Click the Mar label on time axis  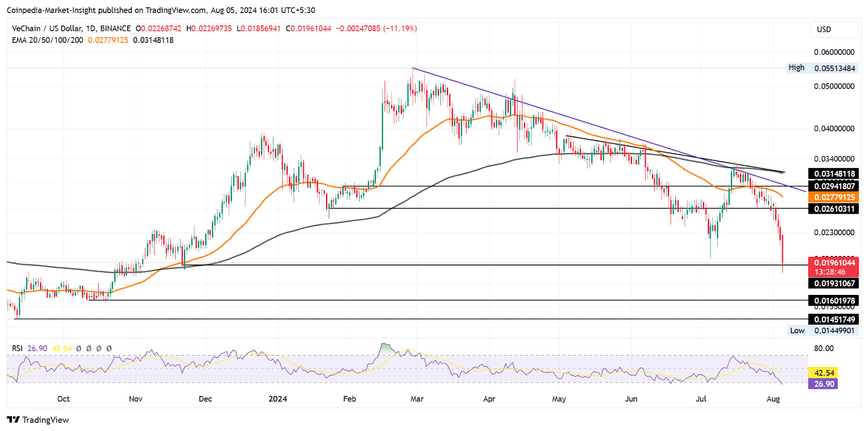417,399
